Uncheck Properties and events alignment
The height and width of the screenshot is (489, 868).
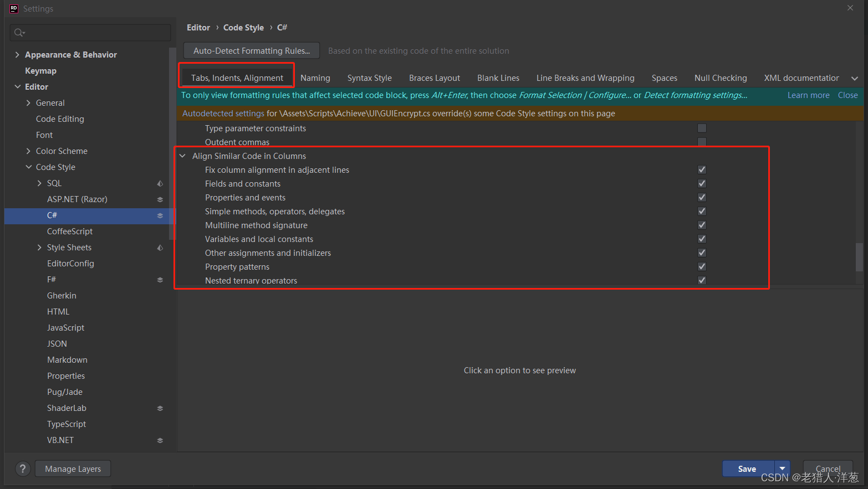coord(702,197)
